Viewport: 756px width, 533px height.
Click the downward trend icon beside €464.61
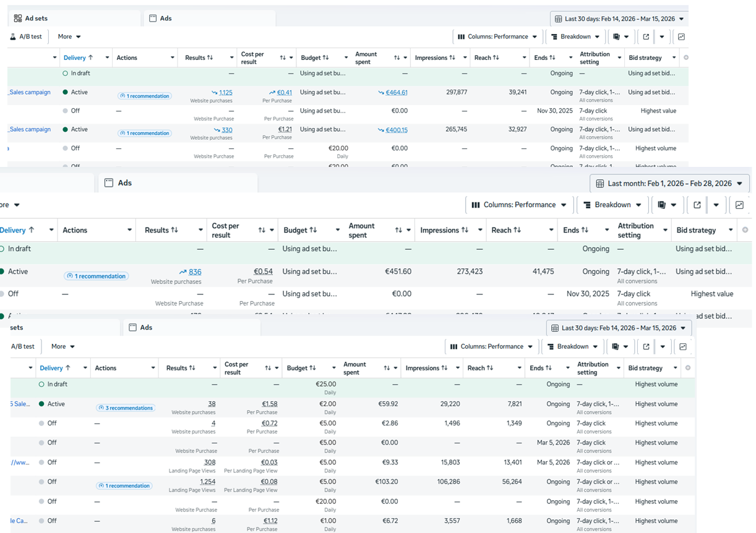[x=381, y=93]
